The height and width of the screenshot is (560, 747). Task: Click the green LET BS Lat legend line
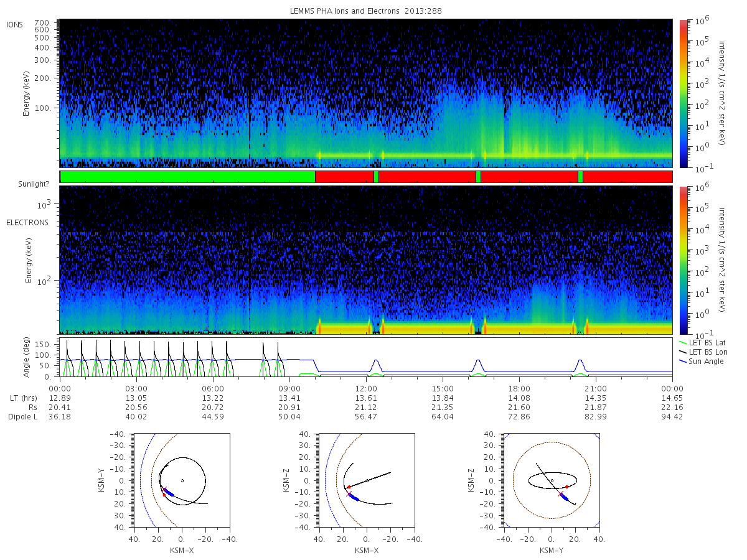[x=682, y=343]
